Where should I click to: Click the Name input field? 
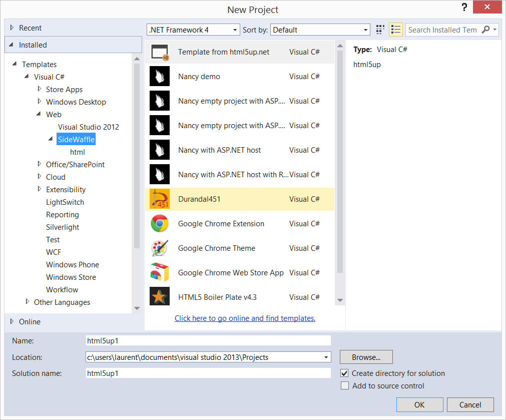coord(208,340)
